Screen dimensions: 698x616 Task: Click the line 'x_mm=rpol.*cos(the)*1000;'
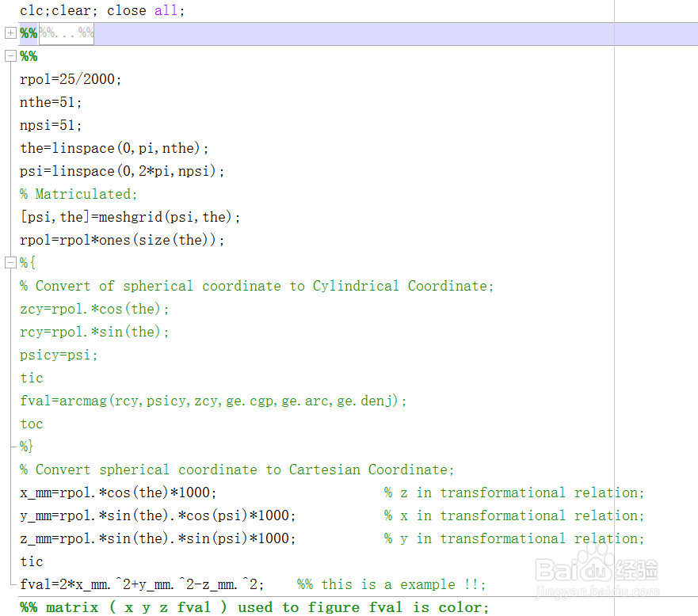118,492
